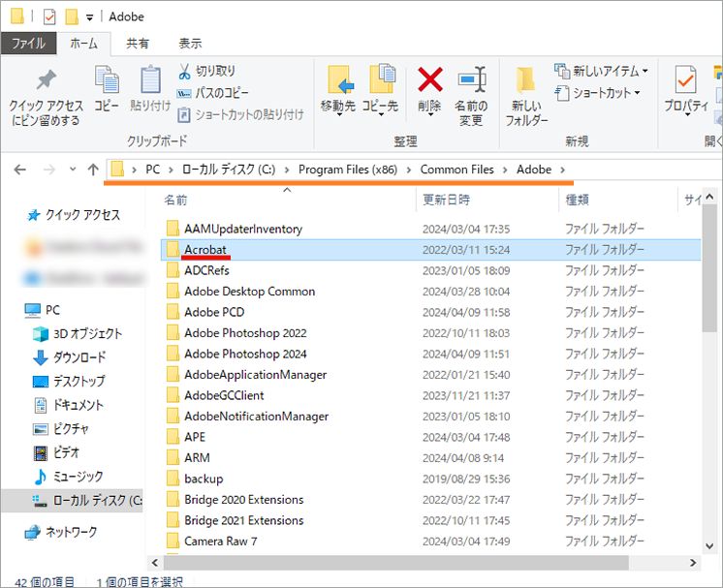Expand the chevron after Common Files

pyautogui.click(x=505, y=170)
